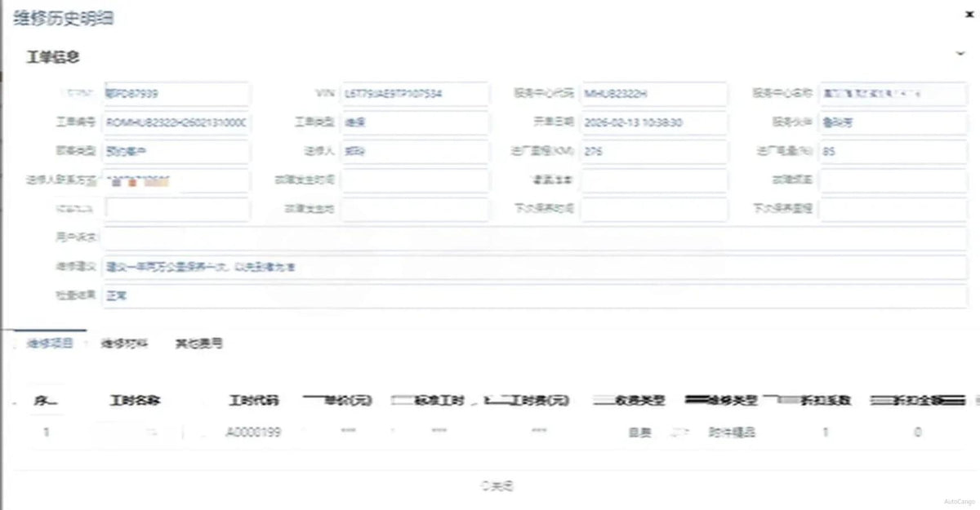Click the 工单信息 section heading

click(x=54, y=57)
